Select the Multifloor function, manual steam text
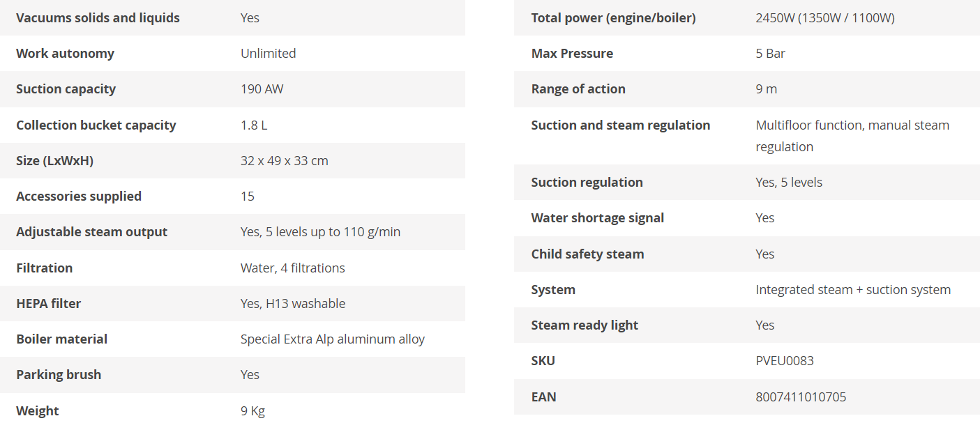 click(852, 125)
